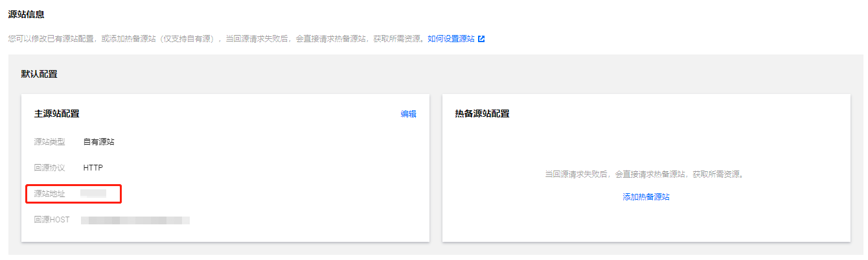The width and height of the screenshot is (868, 260).
Task: Select the 回源协议 label
Action: pyautogui.click(x=50, y=168)
